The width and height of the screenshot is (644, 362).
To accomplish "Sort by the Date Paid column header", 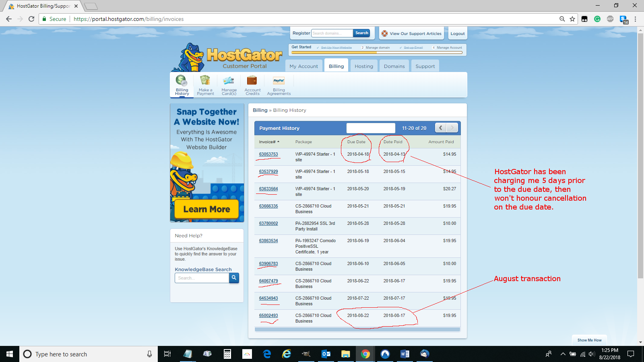I will pos(393,142).
